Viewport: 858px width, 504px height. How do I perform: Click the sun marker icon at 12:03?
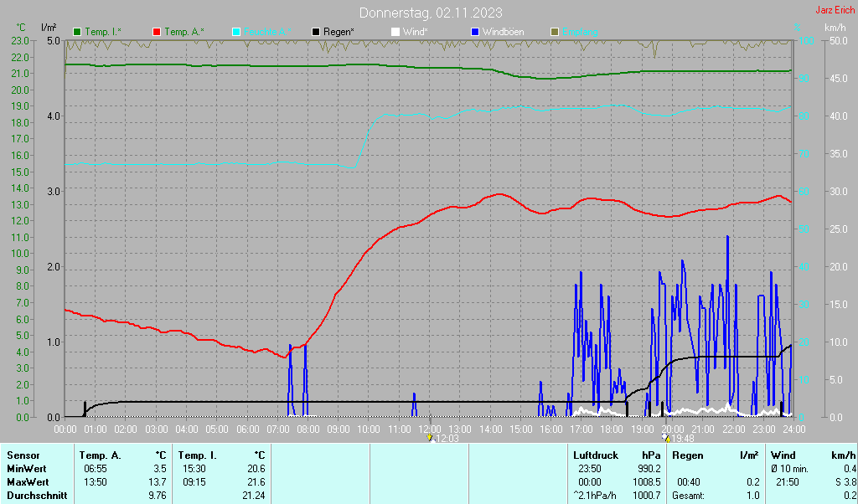[x=430, y=438]
